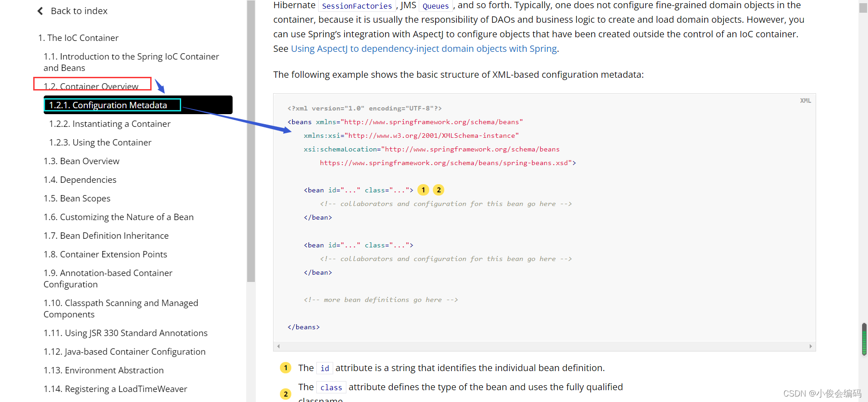The width and height of the screenshot is (868, 402).
Task: Click the Queues inline code text
Action: pyautogui.click(x=436, y=6)
